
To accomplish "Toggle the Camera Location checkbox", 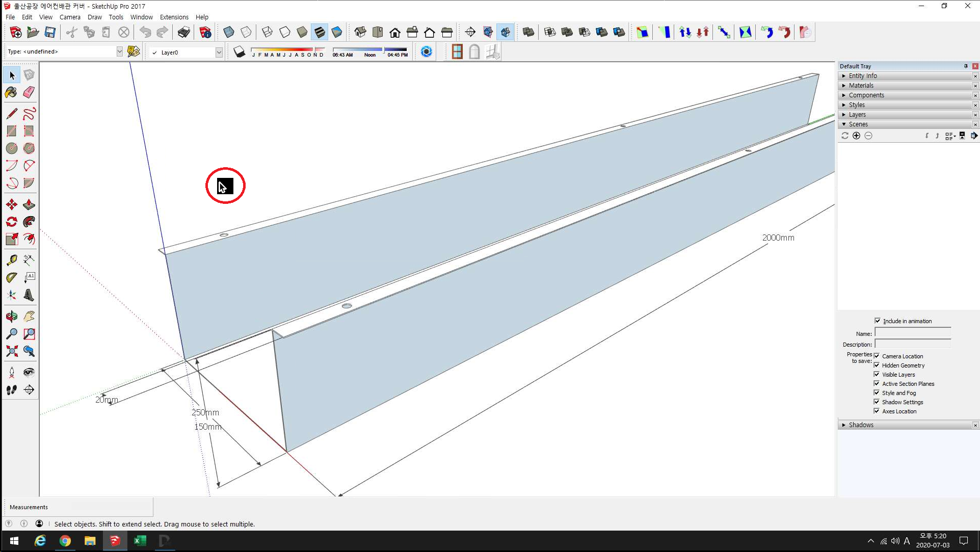I will point(877,356).
